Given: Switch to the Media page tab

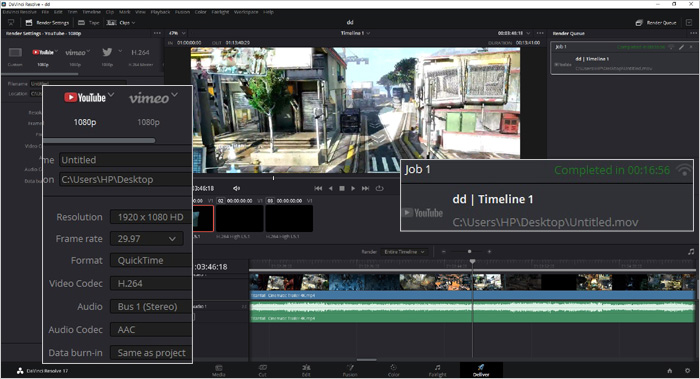Looking at the screenshot, I should tap(219, 371).
